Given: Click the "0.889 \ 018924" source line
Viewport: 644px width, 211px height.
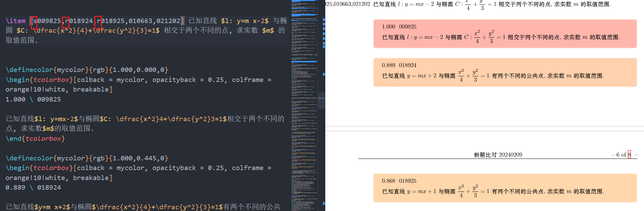Looking at the screenshot, I should click(33, 188).
